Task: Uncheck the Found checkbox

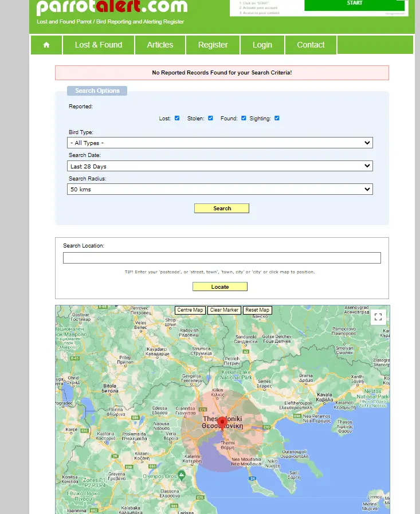Action: tap(244, 118)
